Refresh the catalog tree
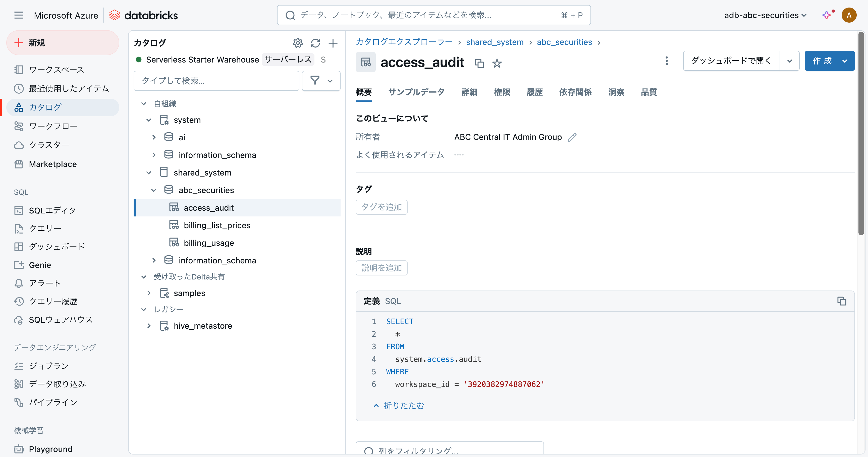 click(x=315, y=43)
